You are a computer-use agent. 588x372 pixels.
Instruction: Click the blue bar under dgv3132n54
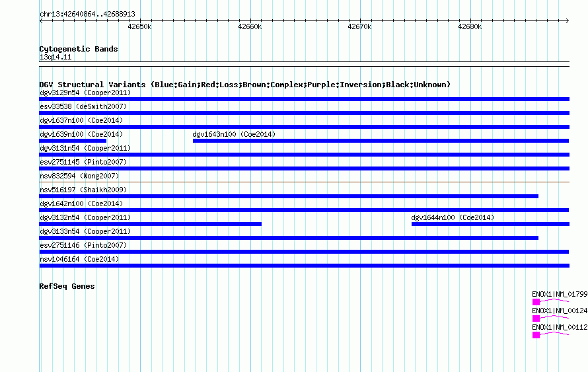click(x=151, y=224)
